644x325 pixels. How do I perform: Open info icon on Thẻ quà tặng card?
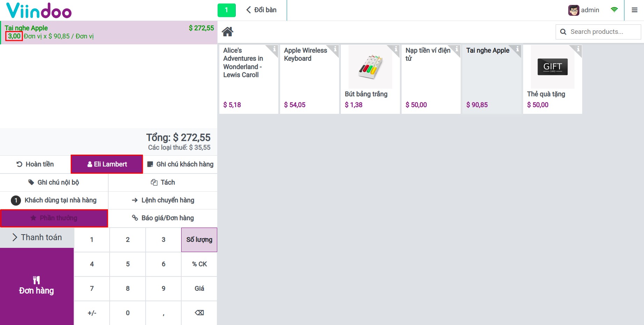point(578,49)
